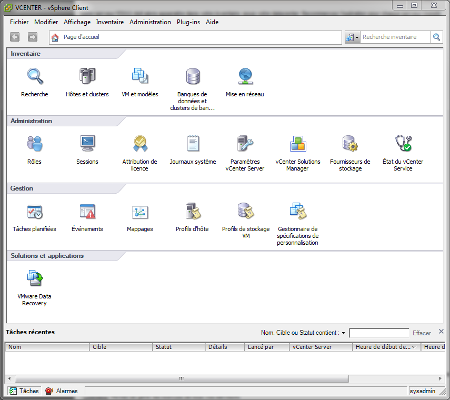Open the Mappages maps icon
The height and width of the screenshot is (400, 450).
(140, 211)
